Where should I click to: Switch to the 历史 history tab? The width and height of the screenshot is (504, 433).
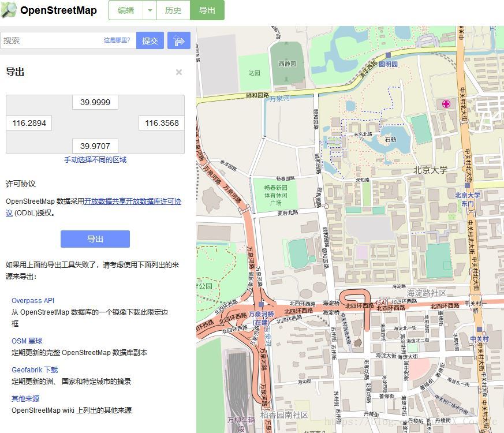pos(173,10)
